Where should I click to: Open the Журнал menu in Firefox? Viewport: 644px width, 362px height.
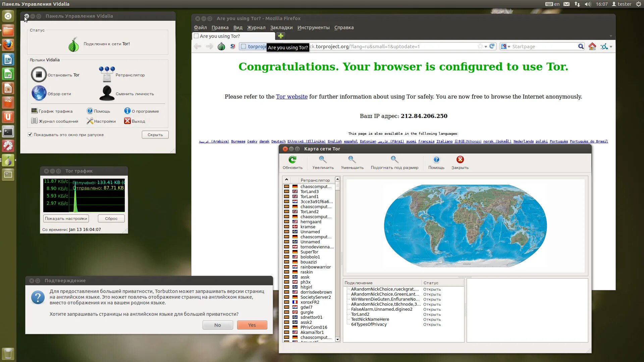(256, 27)
